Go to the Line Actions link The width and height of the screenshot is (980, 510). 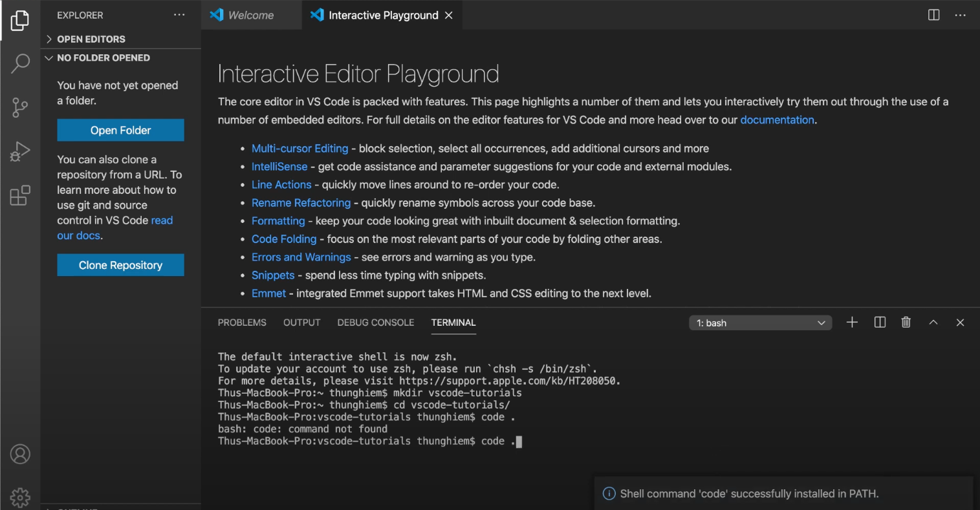point(281,184)
